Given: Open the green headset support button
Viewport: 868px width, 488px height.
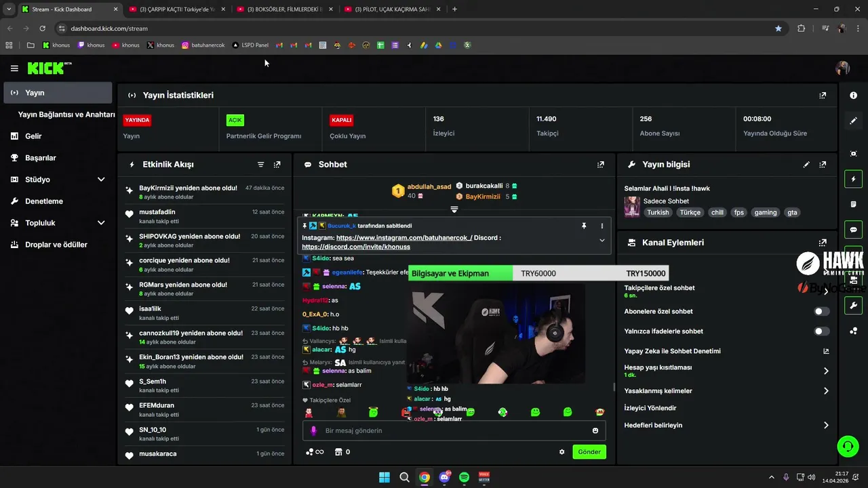Looking at the screenshot, I should 848,446.
